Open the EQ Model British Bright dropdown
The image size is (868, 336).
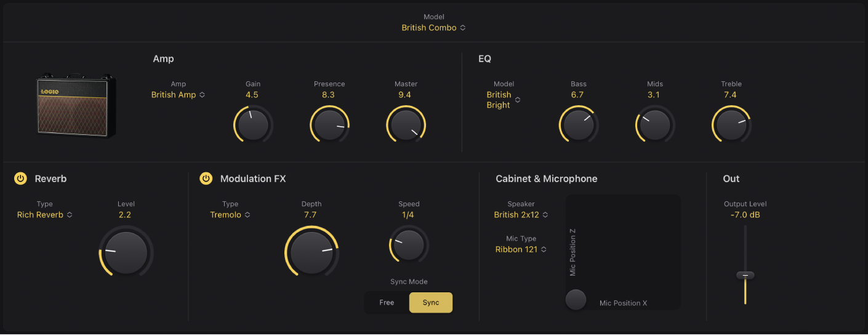click(504, 100)
